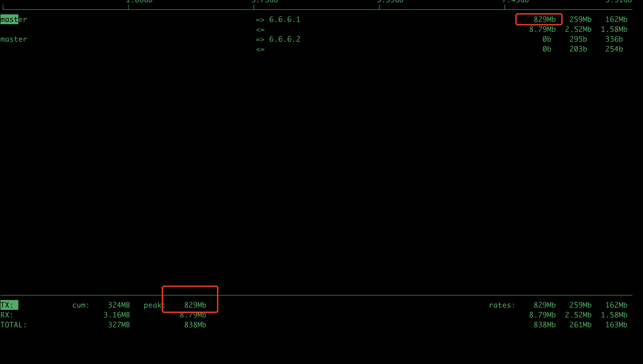Click the <= arrow below 6.6.6.1

click(260, 30)
